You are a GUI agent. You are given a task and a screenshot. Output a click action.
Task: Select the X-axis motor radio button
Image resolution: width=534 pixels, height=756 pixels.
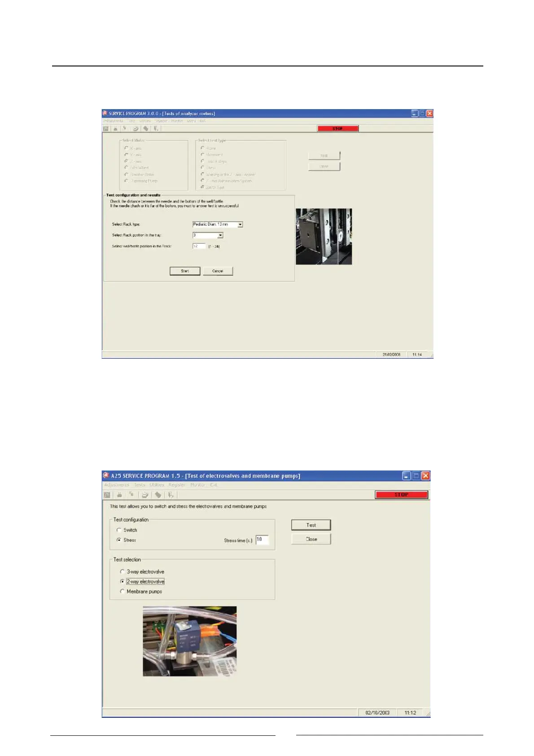click(x=127, y=148)
